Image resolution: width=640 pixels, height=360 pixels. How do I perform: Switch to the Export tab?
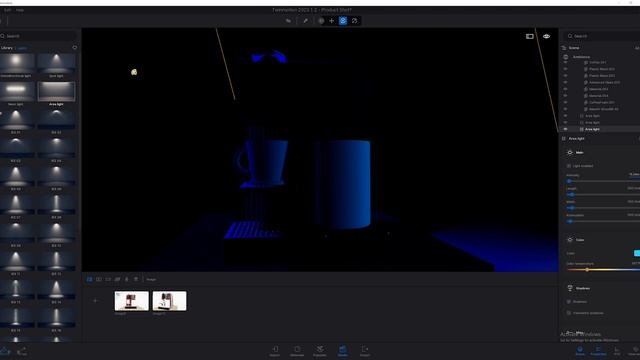pyautogui.click(x=365, y=351)
